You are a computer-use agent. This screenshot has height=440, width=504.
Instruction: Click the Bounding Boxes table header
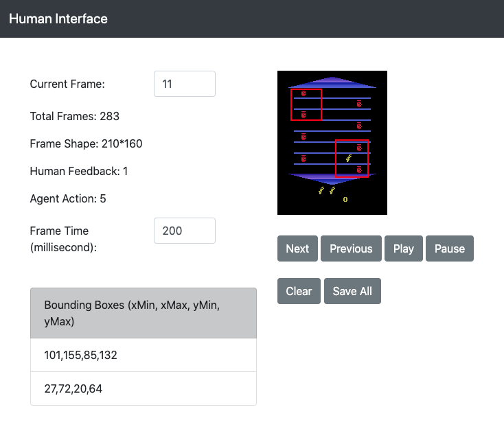144,313
